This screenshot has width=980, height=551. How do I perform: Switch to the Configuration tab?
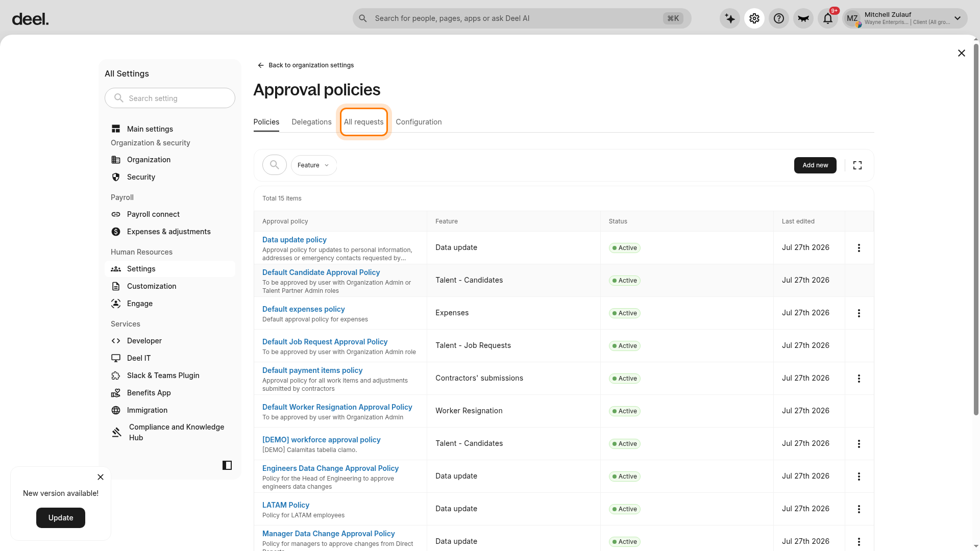pos(419,122)
